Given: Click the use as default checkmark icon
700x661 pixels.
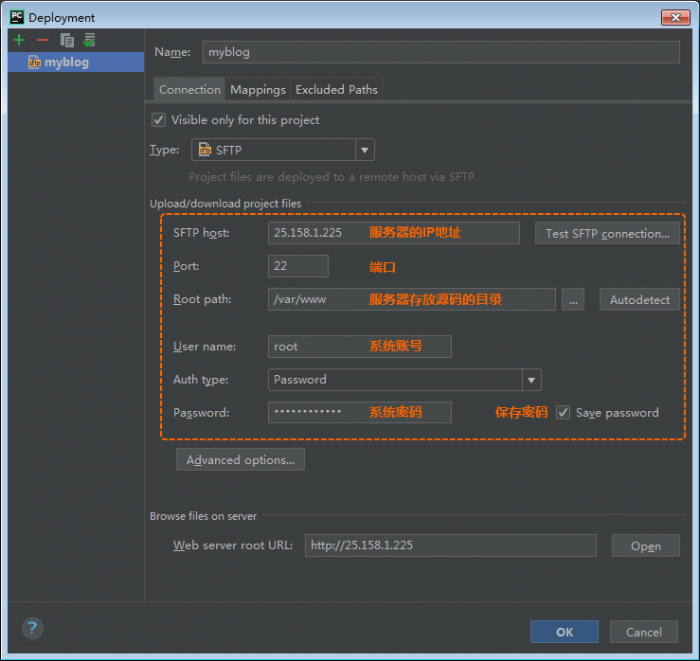Looking at the screenshot, I should 89,40.
